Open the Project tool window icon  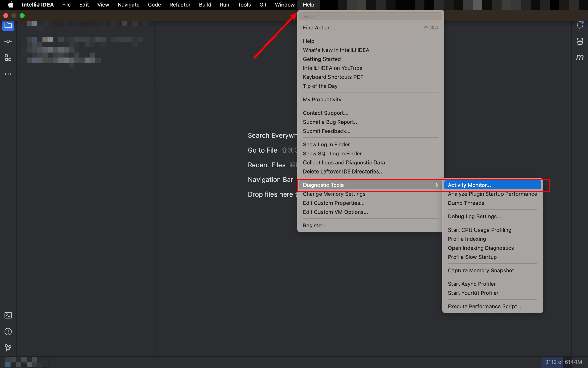click(8, 25)
